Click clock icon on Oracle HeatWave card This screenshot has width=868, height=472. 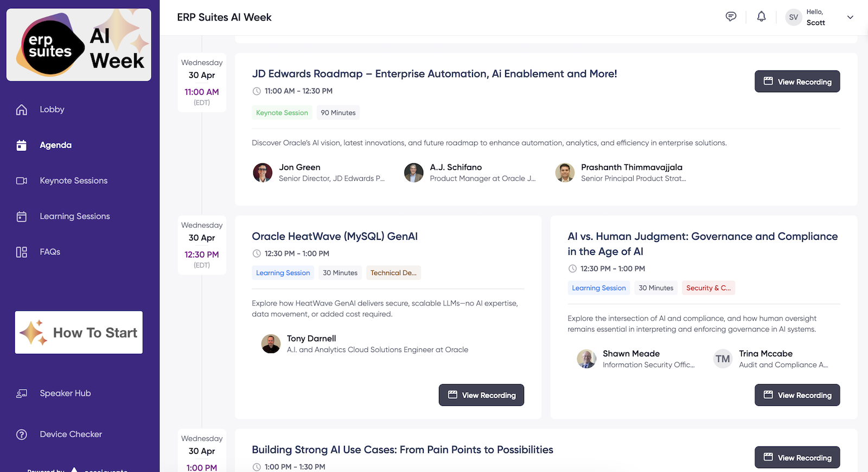(257, 253)
